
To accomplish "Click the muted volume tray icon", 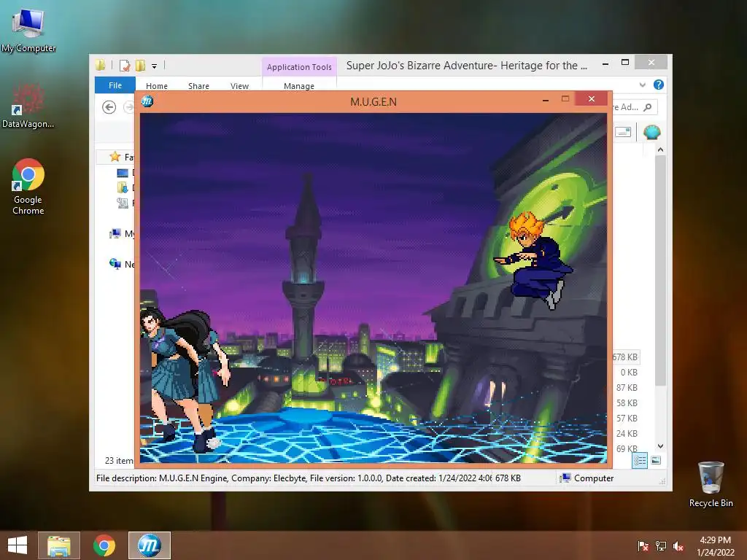I will [678, 546].
